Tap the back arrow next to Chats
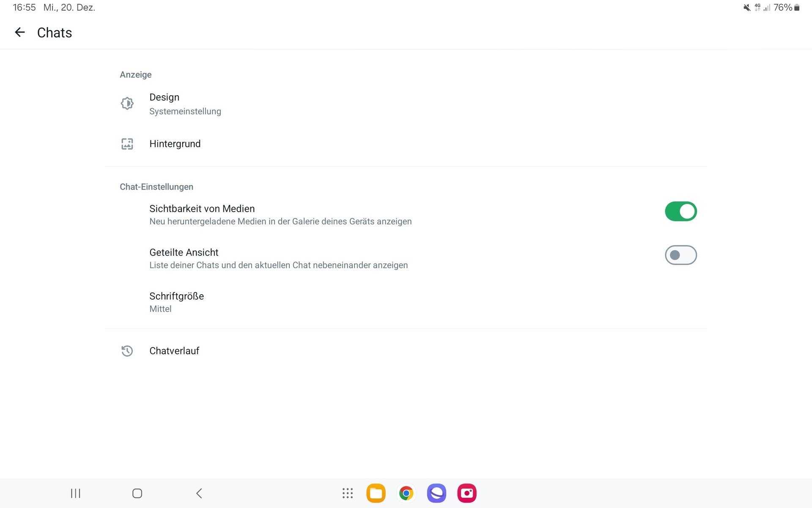The height and width of the screenshot is (508, 812). [20, 32]
